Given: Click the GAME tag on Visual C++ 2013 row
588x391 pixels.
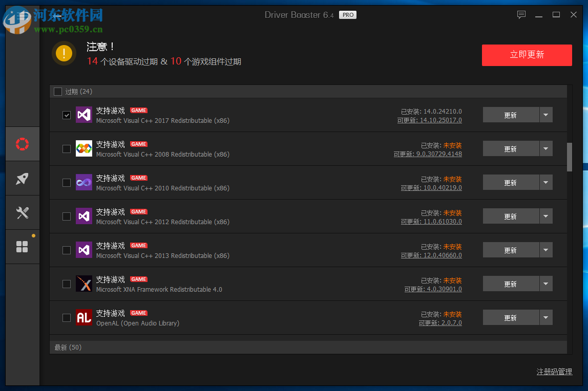Looking at the screenshot, I should (x=138, y=245).
